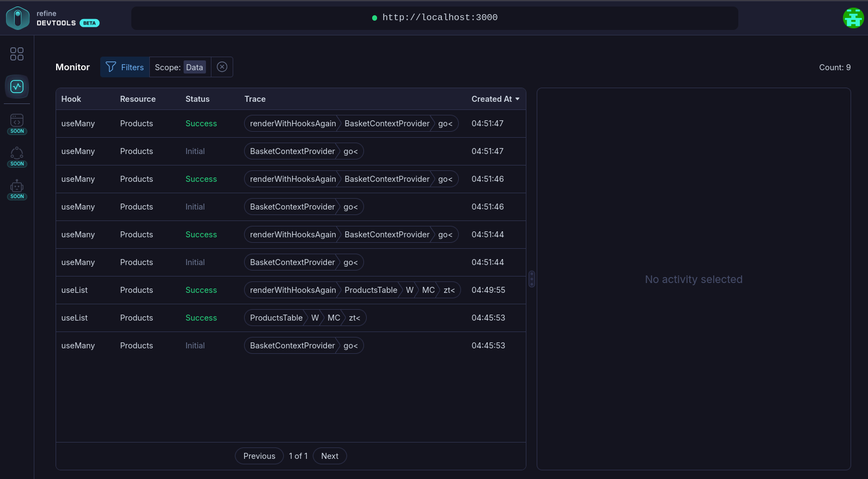
Task: Click the Resource column header
Action: 138,99
